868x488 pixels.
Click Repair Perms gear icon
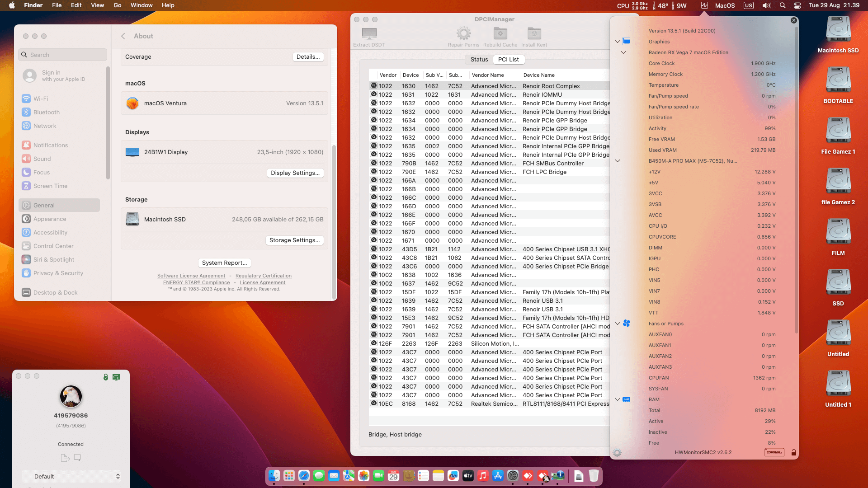coord(463,33)
